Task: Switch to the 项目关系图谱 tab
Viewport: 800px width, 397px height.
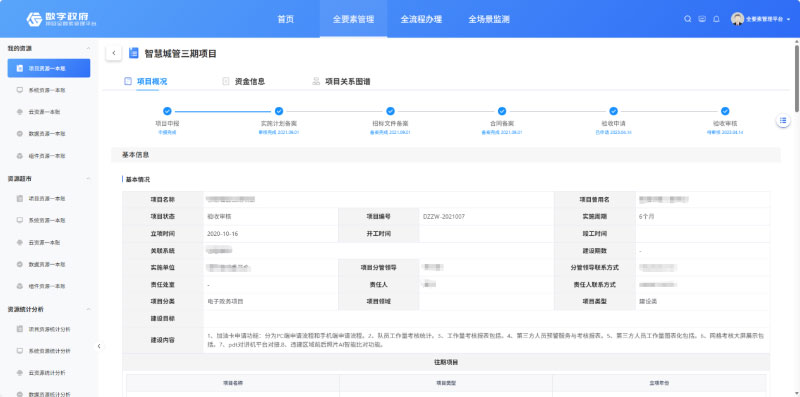Action: (x=341, y=81)
